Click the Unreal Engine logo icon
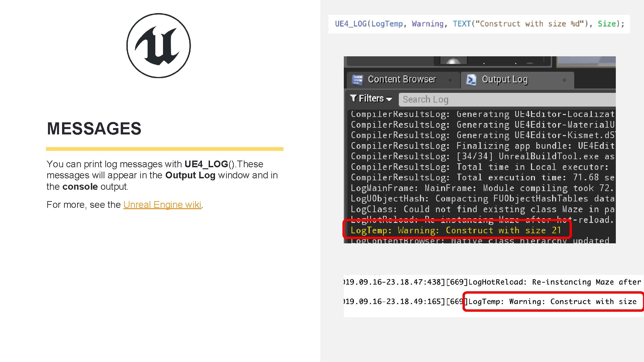The image size is (644, 362). click(x=158, y=45)
